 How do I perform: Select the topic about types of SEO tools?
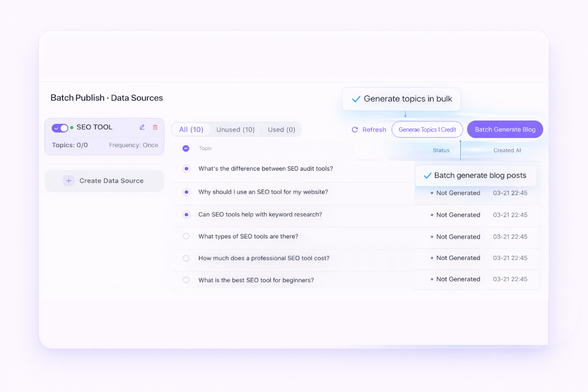coord(186,236)
